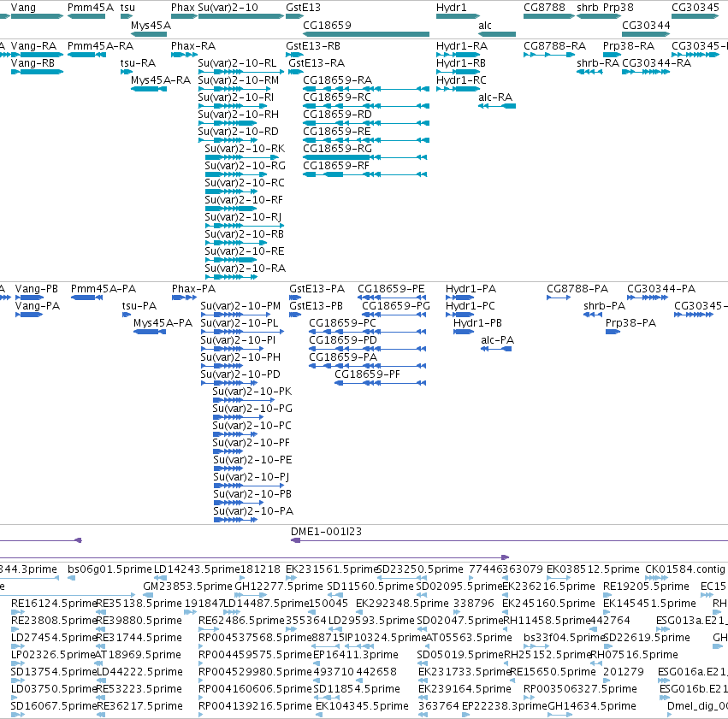Click the CG18659-RC transcript label
The image size is (728, 719).
[x=337, y=97]
